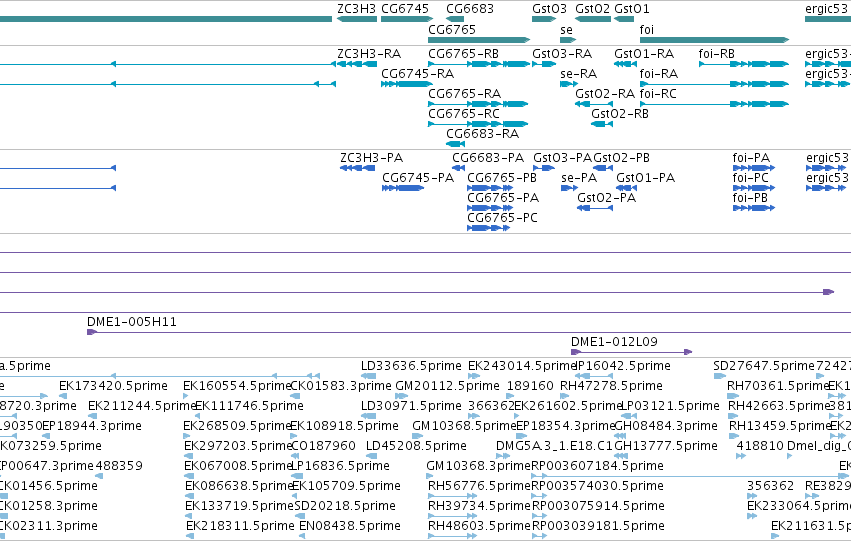Select protein foi-PB
851x541 pixels.
pyautogui.click(x=750, y=198)
